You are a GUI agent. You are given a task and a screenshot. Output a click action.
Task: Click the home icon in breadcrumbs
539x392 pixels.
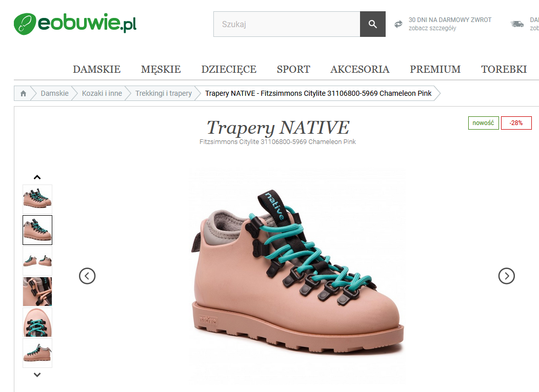tap(24, 93)
